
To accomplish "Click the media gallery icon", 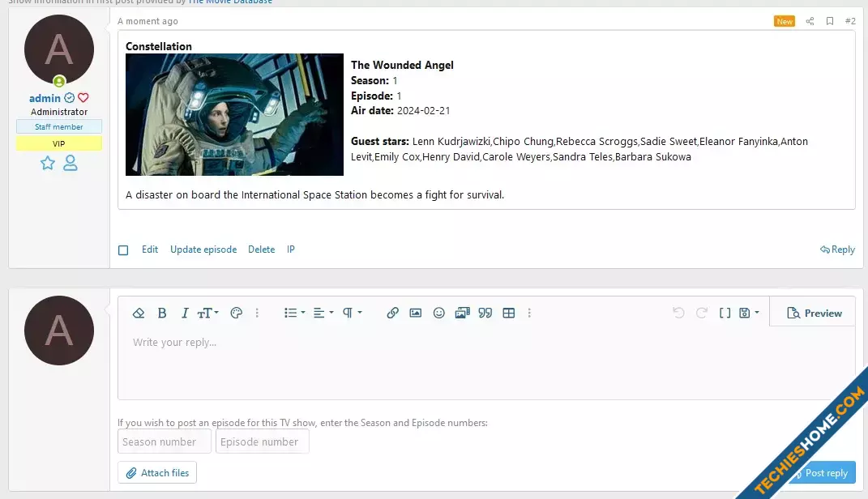I will 462,313.
